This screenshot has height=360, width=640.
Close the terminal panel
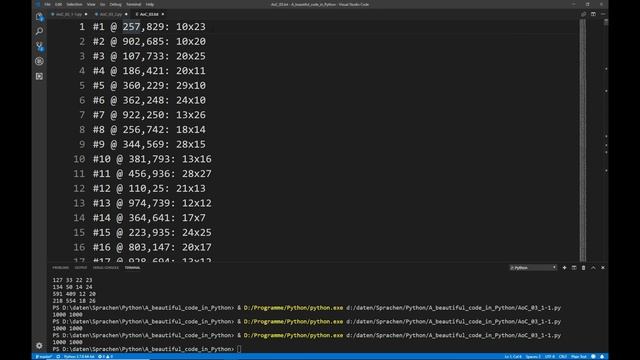pyautogui.click(x=603, y=267)
